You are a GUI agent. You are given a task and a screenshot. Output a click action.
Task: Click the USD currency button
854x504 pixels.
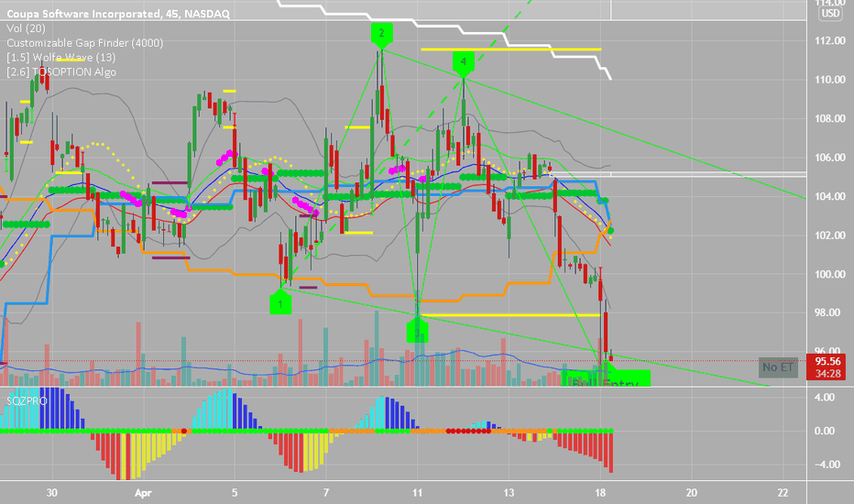[x=830, y=13]
